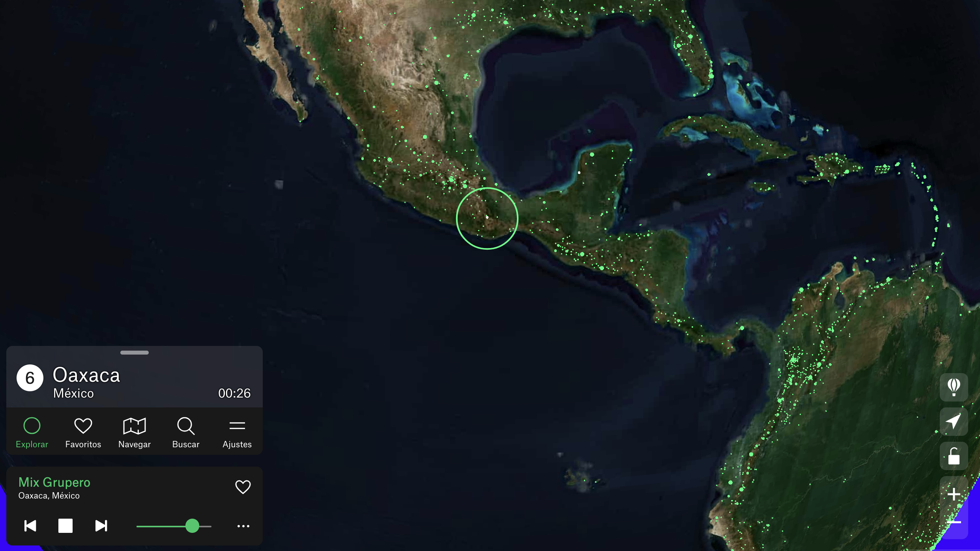The width and height of the screenshot is (980, 551).
Task: Skip to the next station
Action: click(101, 526)
